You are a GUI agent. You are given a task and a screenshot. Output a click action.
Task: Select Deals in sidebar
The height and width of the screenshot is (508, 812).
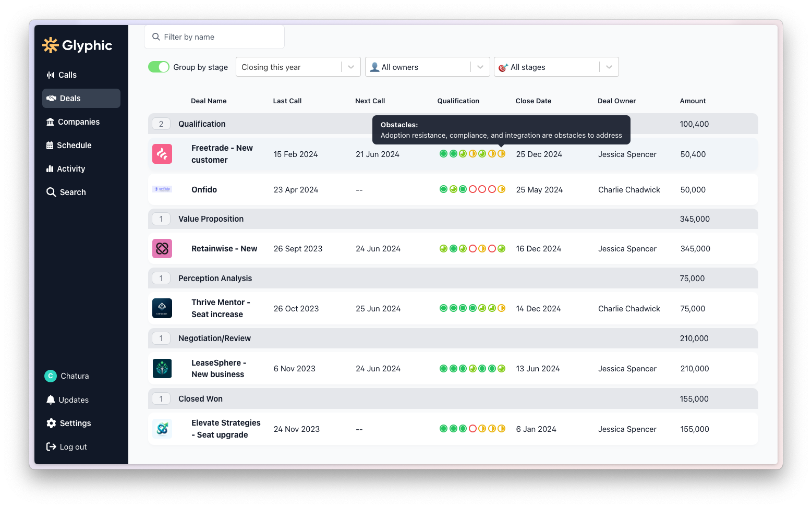pyautogui.click(x=81, y=99)
